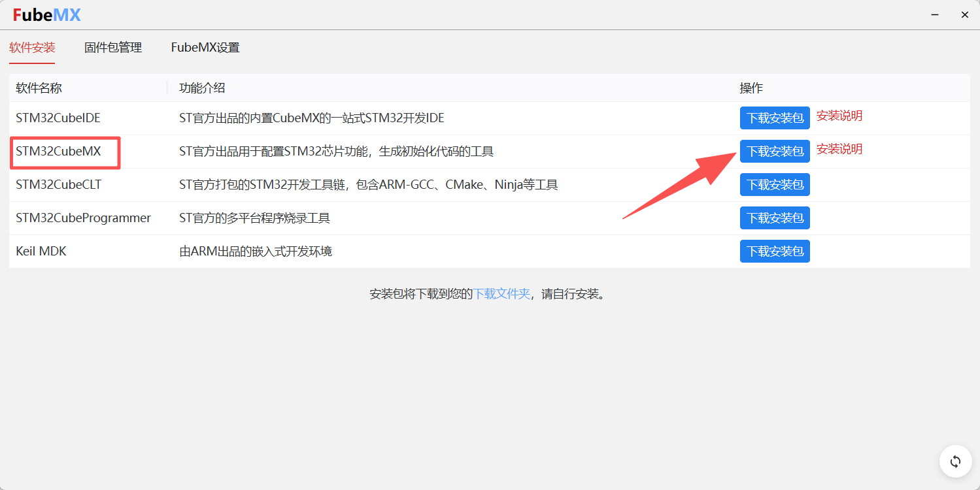Minimize the FubeMX window
The image size is (980, 490).
pos(935,14)
